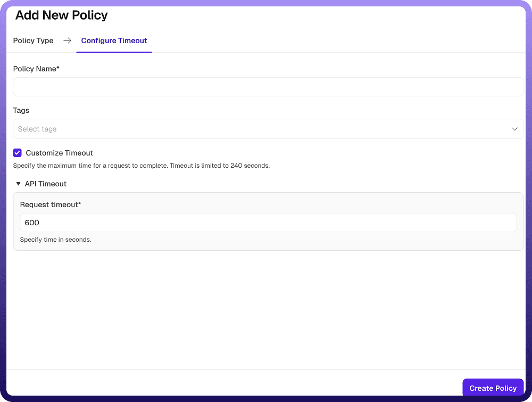Click the Specify time in seconds hint
The width and height of the screenshot is (532, 402).
coord(55,240)
